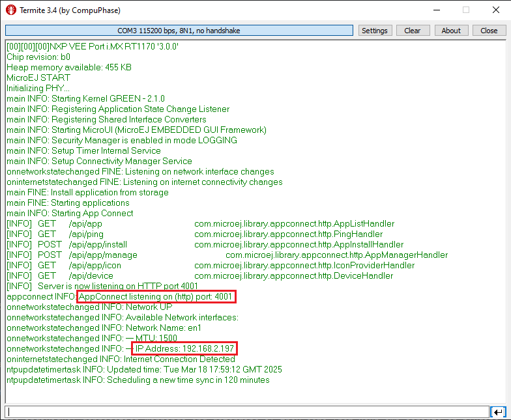Close the window with the title bar X
The height and width of the screenshot is (420, 511).
495,10
